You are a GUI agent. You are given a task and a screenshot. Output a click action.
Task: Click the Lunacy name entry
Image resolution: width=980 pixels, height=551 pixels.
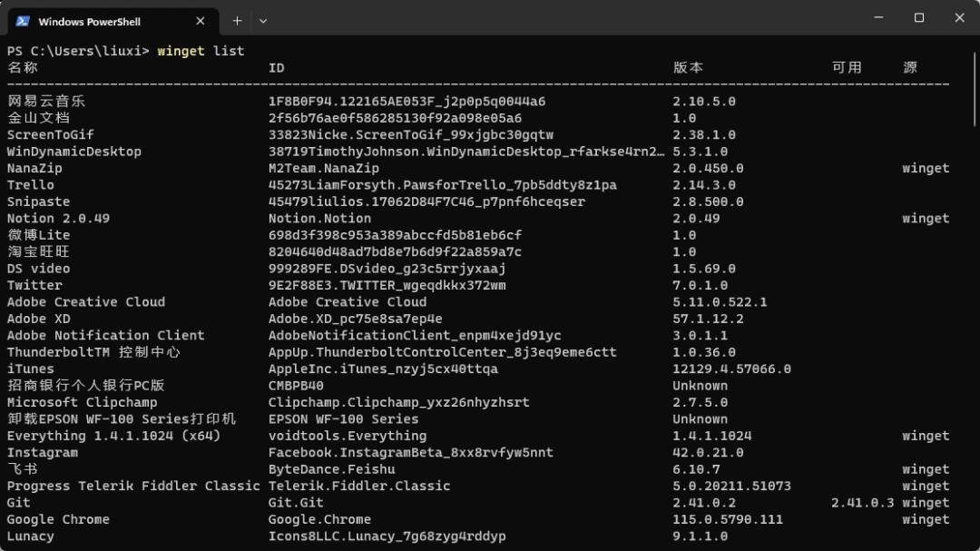(31, 536)
